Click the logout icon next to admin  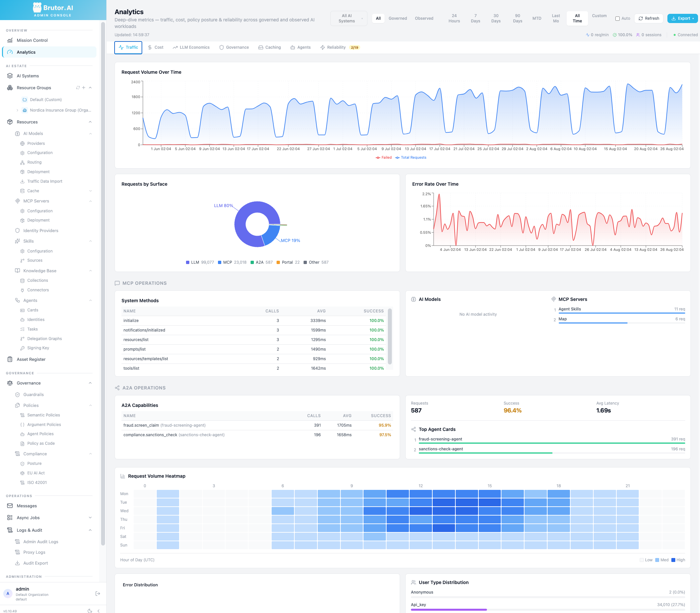point(97,594)
